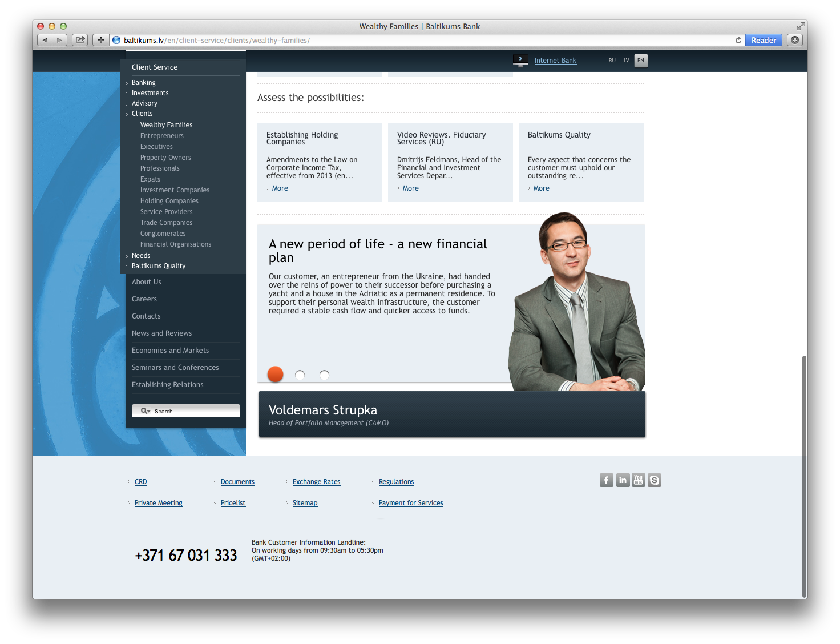Toggle fullscreen with the window resize arrows
Viewport: 840px width, 644px height.
click(801, 26)
